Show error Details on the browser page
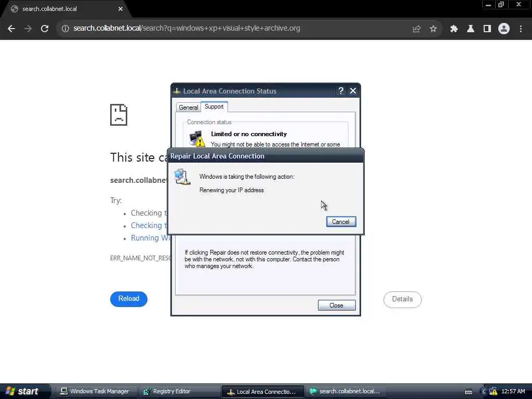Screen dimensions: 532x399 click(x=403, y=299)
